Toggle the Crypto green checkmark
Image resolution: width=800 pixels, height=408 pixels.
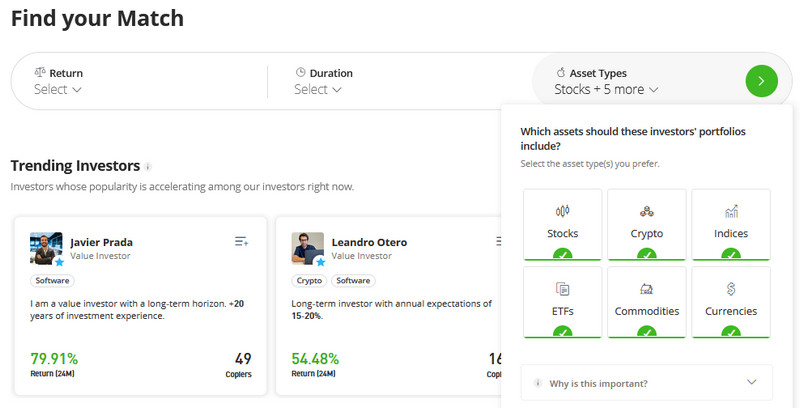(646, 254)
